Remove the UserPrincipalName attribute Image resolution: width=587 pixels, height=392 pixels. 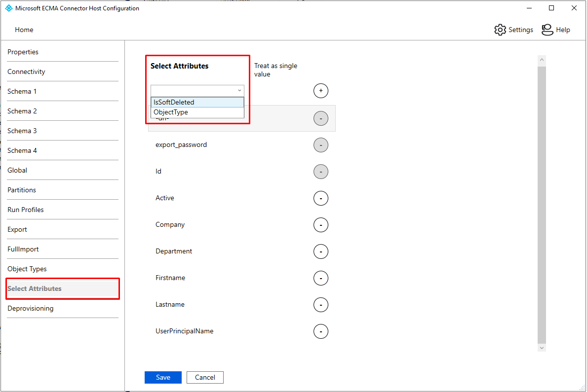pyautogui.click(x=321, y=331)
